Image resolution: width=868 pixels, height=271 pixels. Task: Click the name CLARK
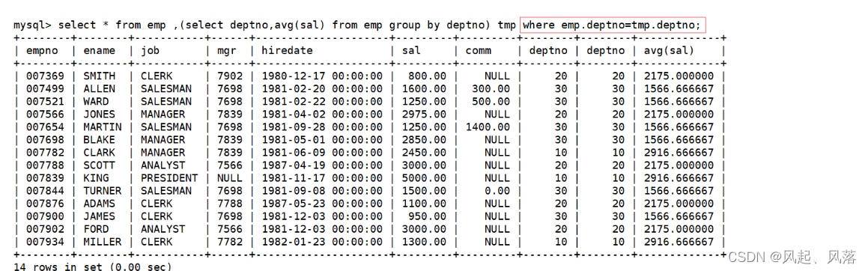(99, 153)
